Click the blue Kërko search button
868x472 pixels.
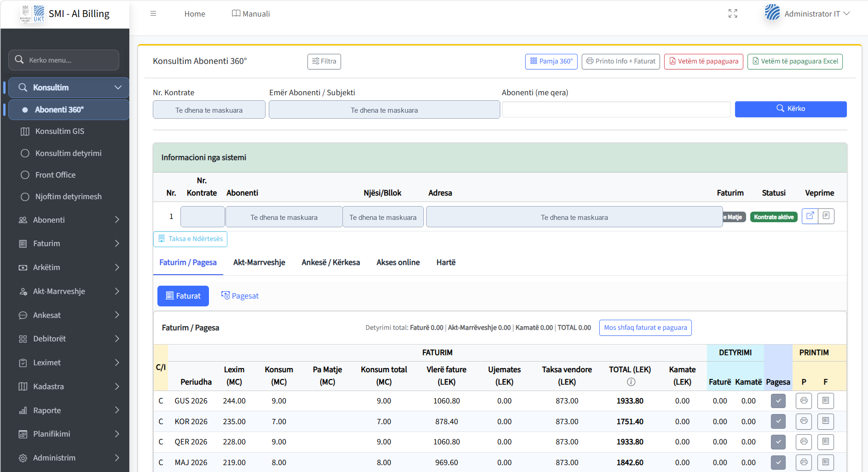pos(791,109)
